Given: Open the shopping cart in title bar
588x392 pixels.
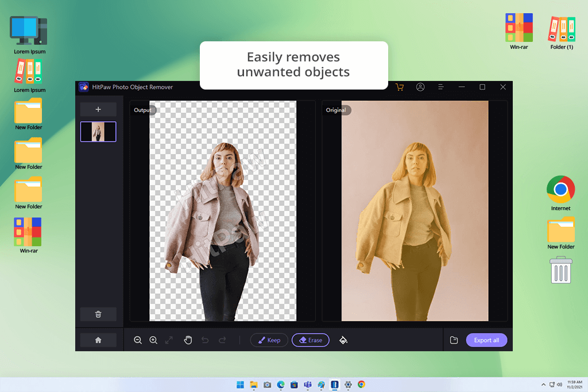Looking at the screenshot, I should click(x=400, y=87).
